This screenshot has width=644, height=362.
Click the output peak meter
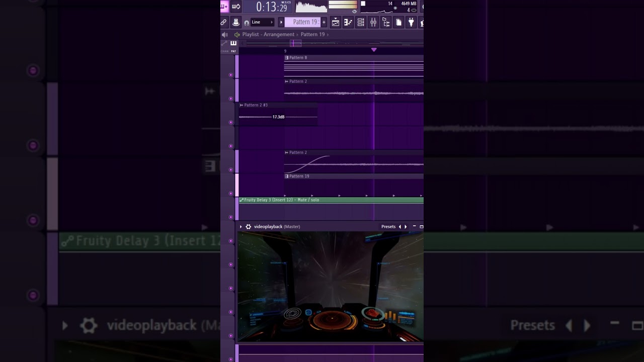[343, 5]
